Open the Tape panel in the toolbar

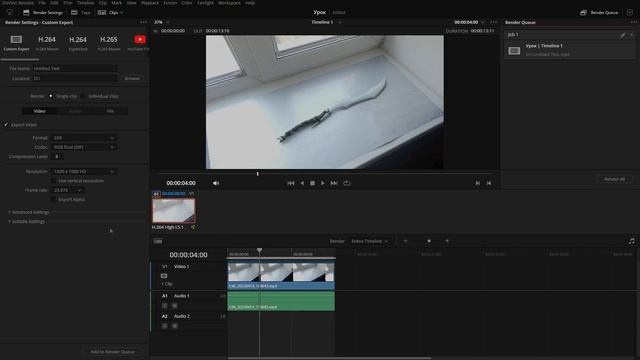[80, 13]
